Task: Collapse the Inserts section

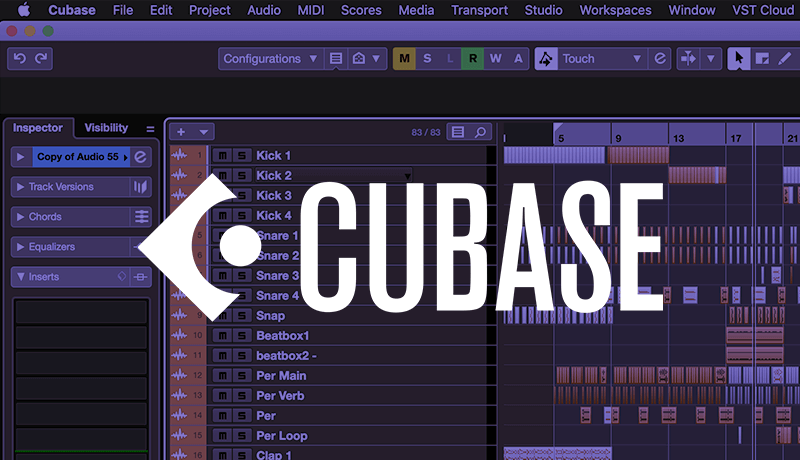Action: pyautogui.click(x=20, y=276)
